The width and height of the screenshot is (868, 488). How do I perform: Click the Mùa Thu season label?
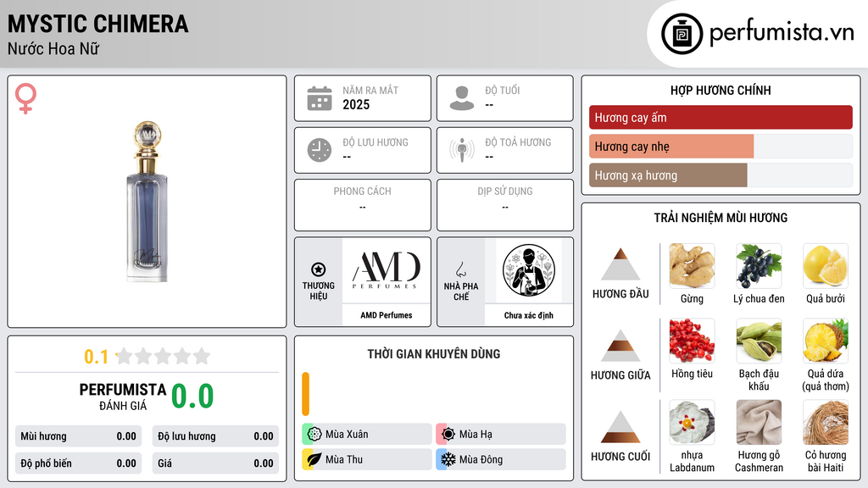click(x=344, y=459)
